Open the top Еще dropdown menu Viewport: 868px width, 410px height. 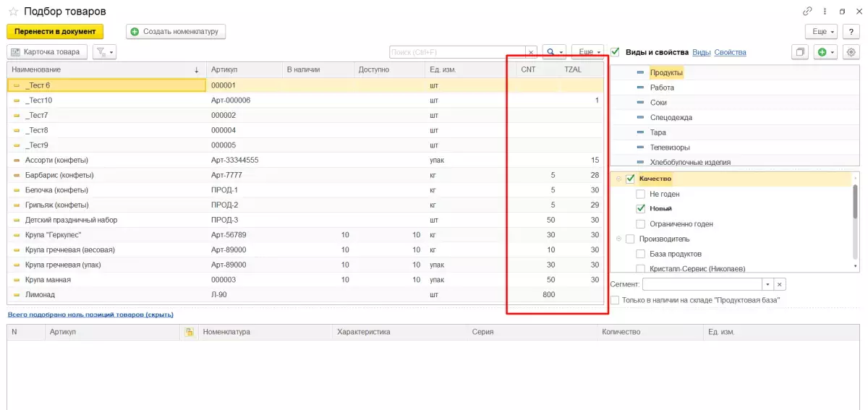point(822,32)
